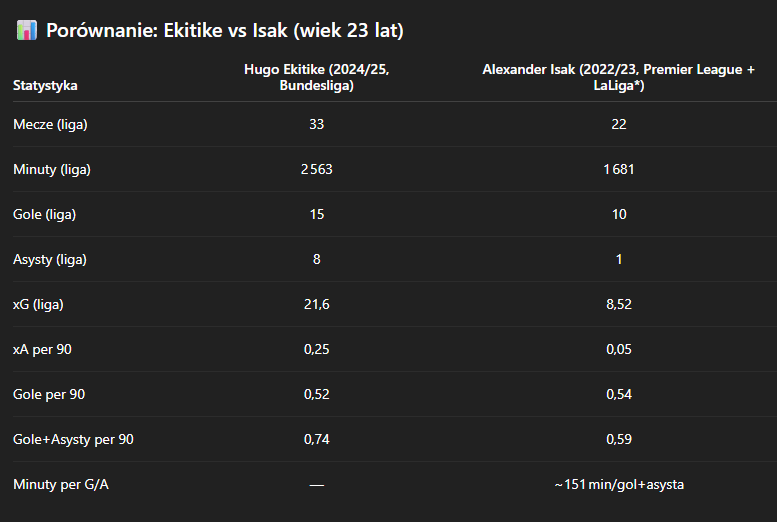777x522 pixels.
Task: Select the 'Gole per 90' row label
Action: click(x=49, y=394)
